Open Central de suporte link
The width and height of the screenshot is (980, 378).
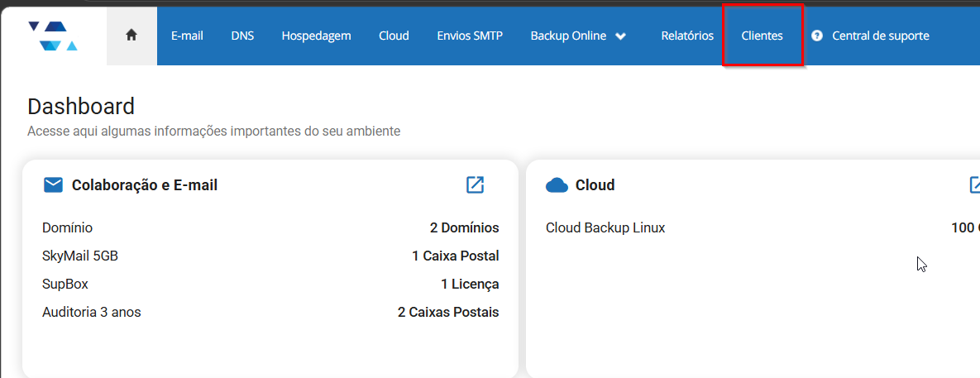click(x=881, y=36)
